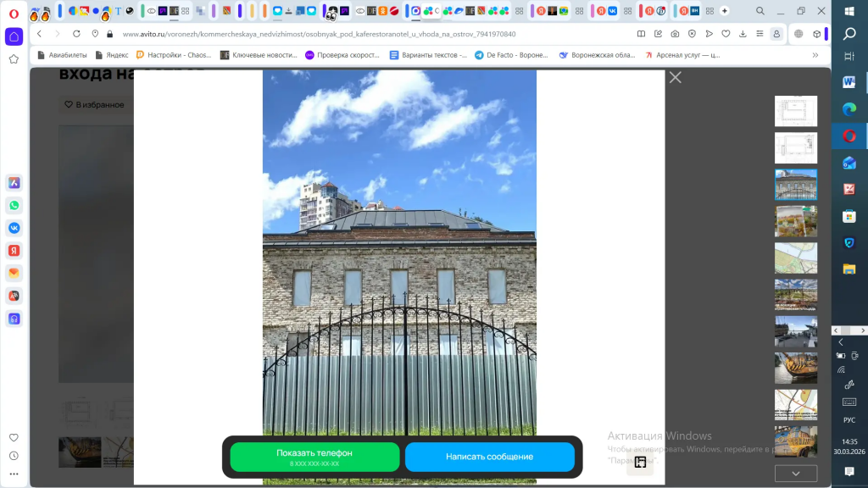This screenshot has height=488, width=868.
Task: Open WhatsApp in Opera sidebar
Action: coord(14,205)
